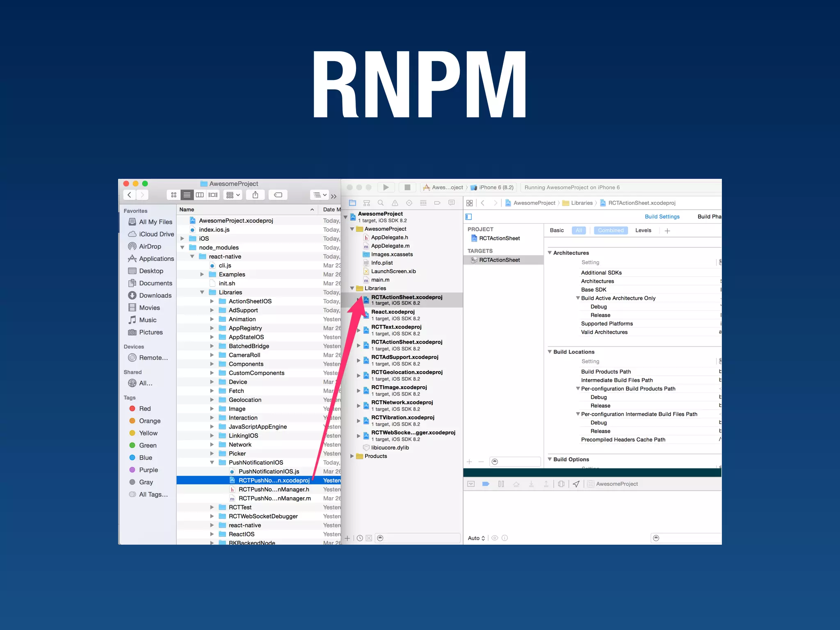The width and height of the screenshot is (840, 630).
Task: Click the add build setting plus button
Action: 667,231
